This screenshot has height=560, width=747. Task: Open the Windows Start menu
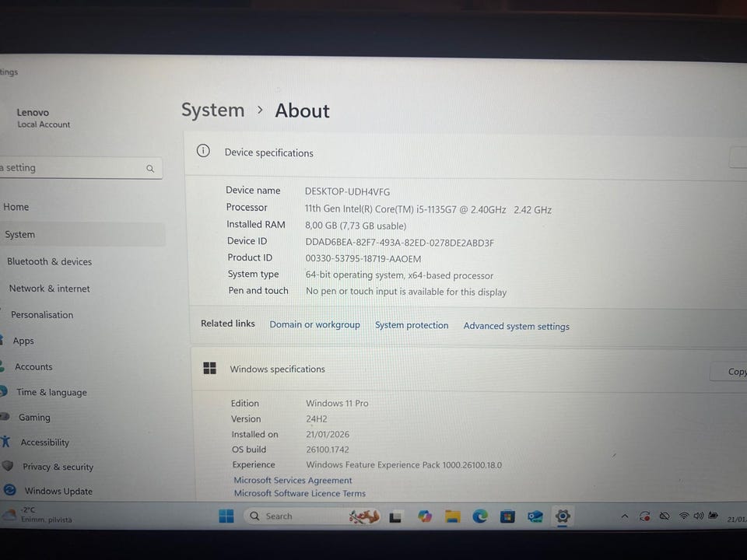[226, 516]
